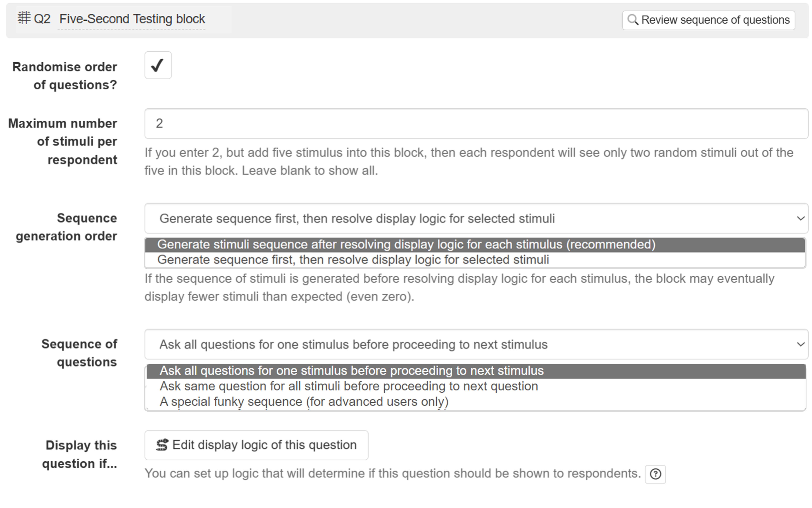
Task: Focus the Maximum number of stimuli field
Action: [476, 124]
